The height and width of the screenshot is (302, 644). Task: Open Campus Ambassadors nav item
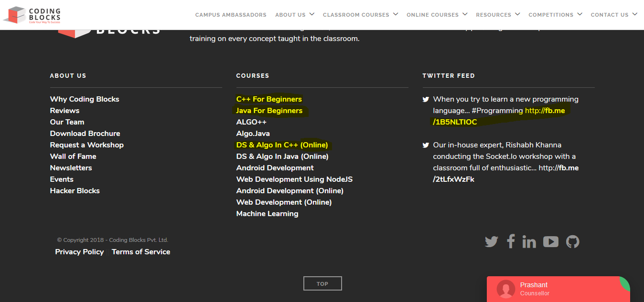[x=231, y=15]
